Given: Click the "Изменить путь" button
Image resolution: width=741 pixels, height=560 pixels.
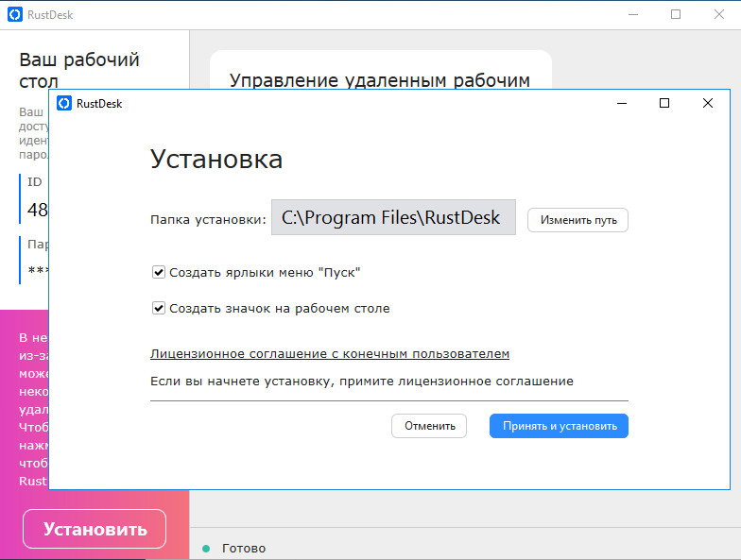Looking at the screenshot, I should pyautogui.click(x=578, y=220).
